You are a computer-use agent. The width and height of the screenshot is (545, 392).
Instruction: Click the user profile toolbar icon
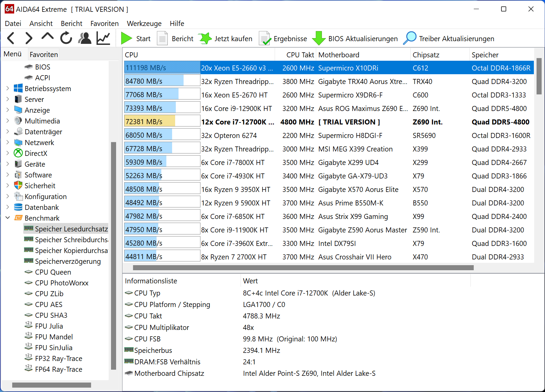pyautogui.click(x=85, y=38)
